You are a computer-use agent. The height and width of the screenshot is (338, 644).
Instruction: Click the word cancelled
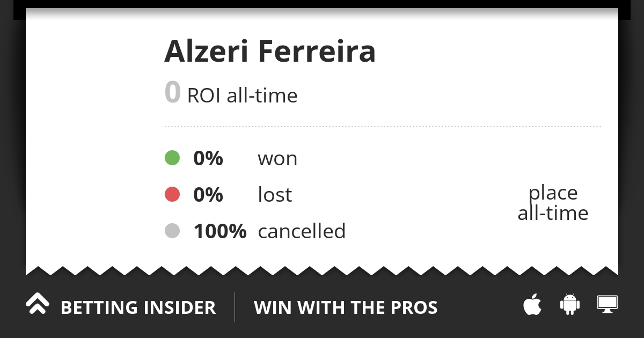click(302, 231)
